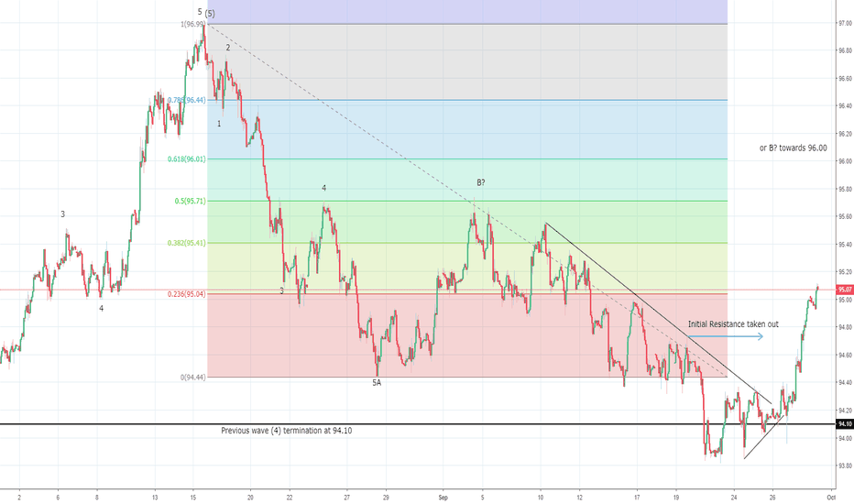Select the 0.618(96.01) Fibonacci label
The width and height of the screenshot is (854, 504).
tap(187, 159)
